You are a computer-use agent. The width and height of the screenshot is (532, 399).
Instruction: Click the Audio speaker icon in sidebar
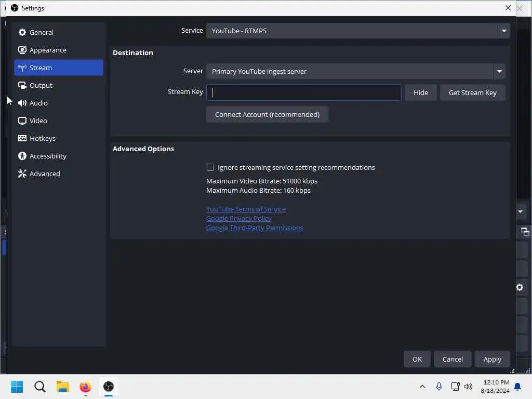[x=22, y=103]
